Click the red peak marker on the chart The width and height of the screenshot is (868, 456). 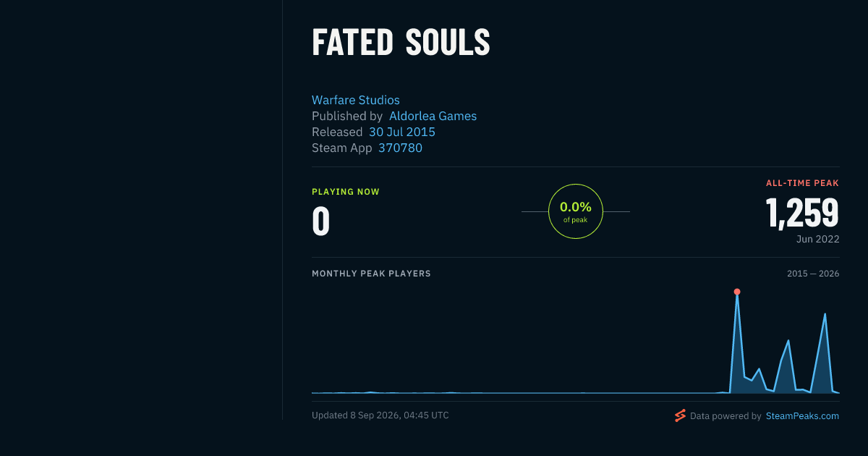737,292
